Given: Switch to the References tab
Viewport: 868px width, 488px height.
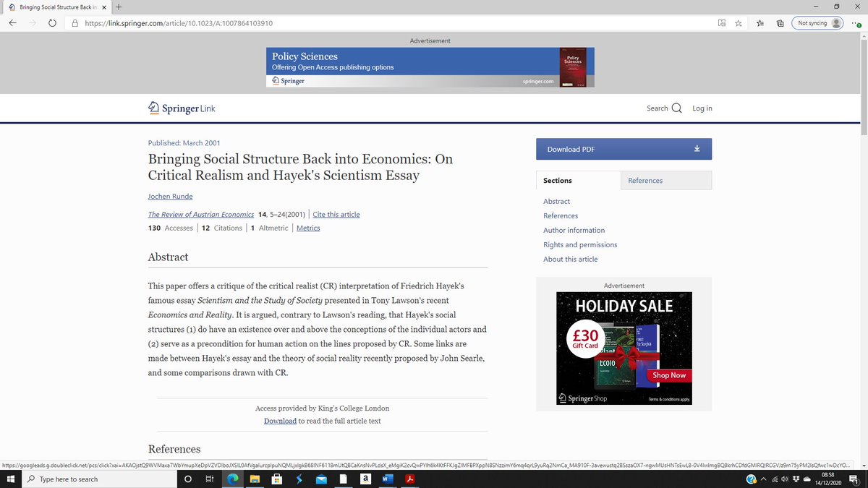Looking at the screenshot, I should tap(644, 180).
